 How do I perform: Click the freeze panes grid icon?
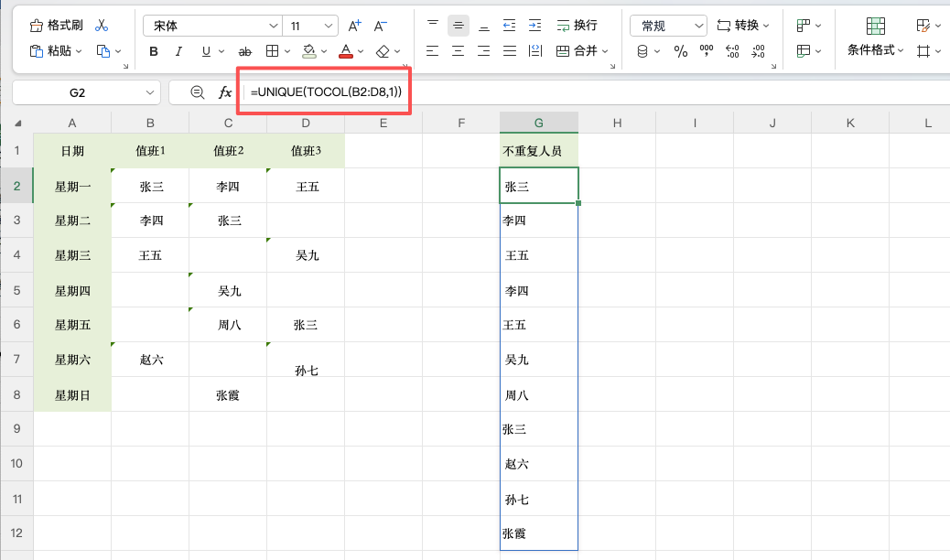[923, 51]
